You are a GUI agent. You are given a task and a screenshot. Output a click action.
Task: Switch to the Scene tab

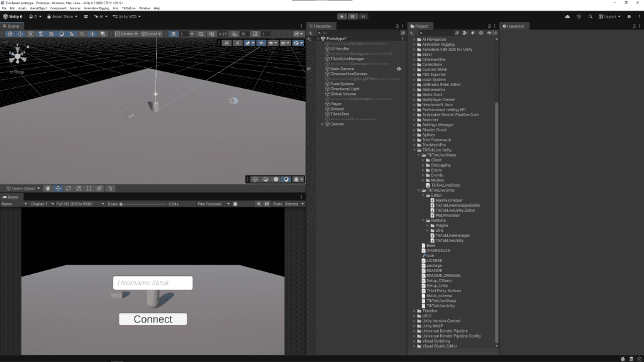[x=11, y=26]
